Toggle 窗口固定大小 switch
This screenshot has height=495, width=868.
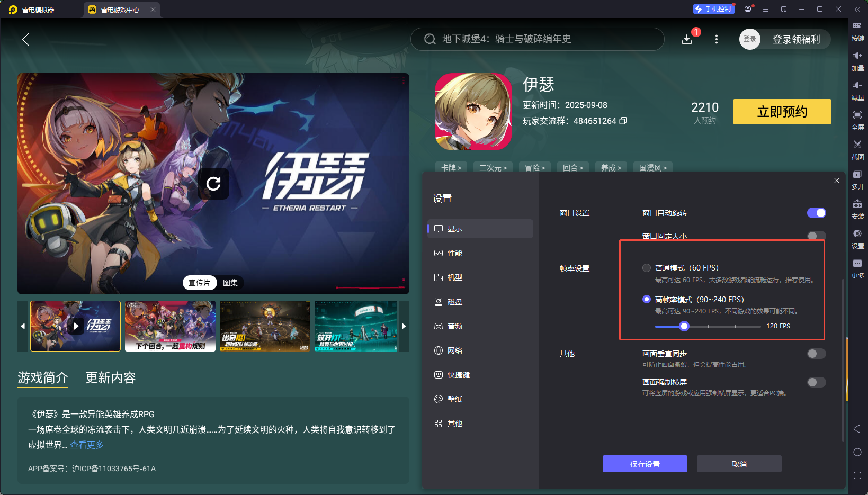coord(816,236)
